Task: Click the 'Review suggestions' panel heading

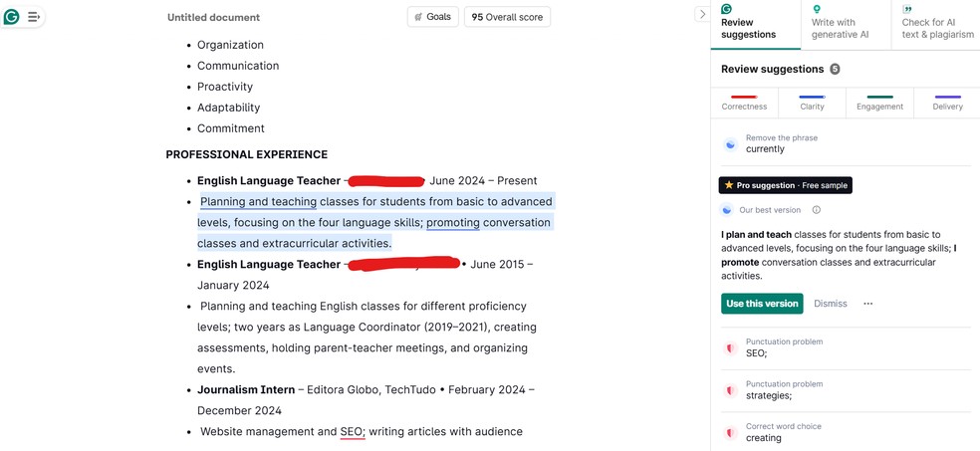Action: coord(773,70)
